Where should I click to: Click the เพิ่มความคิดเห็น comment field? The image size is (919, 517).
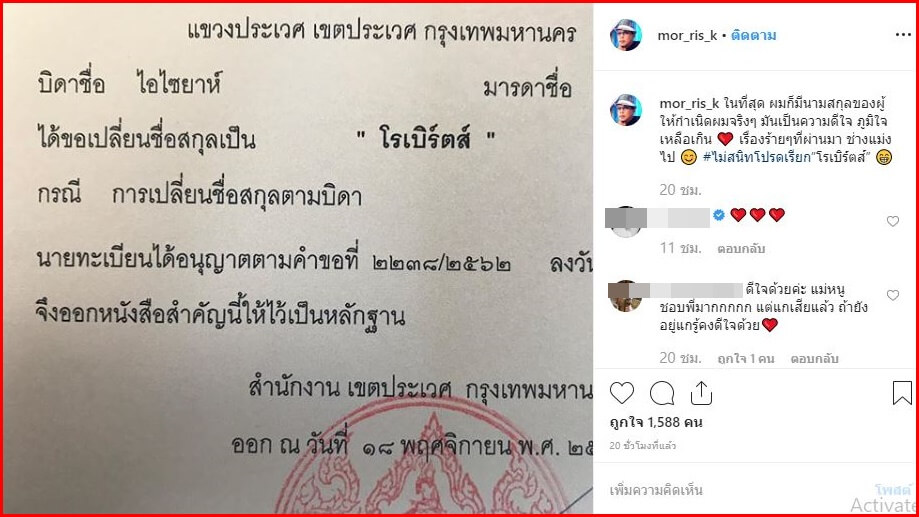(736, 489)
